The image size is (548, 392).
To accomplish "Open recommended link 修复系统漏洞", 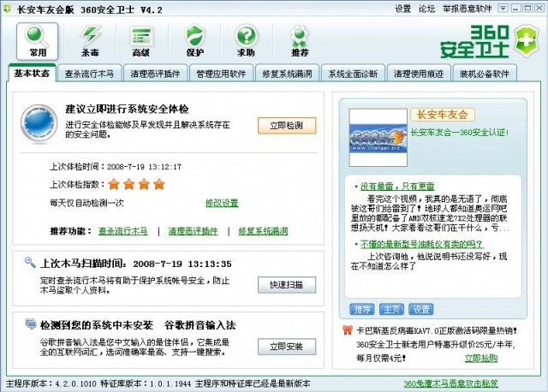I will coord(263,231).
